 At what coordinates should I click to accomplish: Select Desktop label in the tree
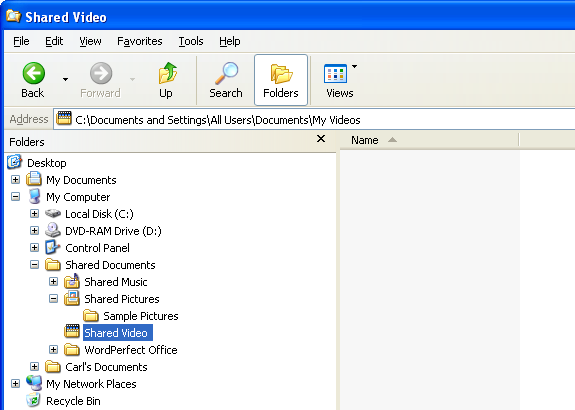47,163
